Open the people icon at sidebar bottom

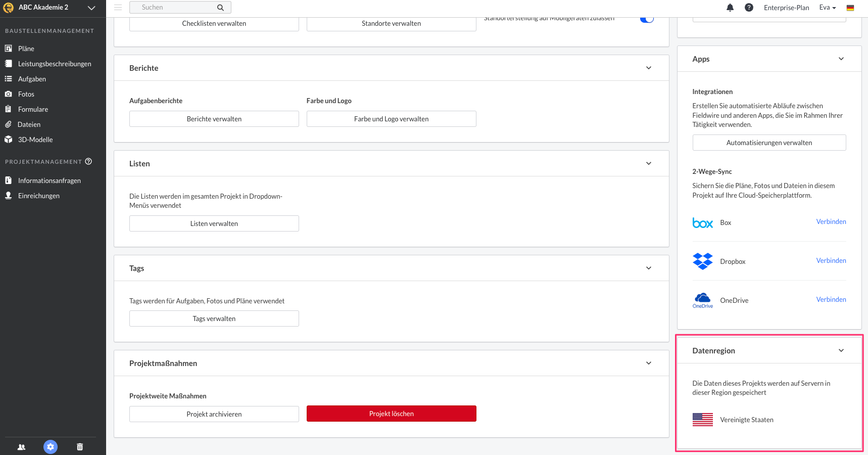click(x=21, y=447)
